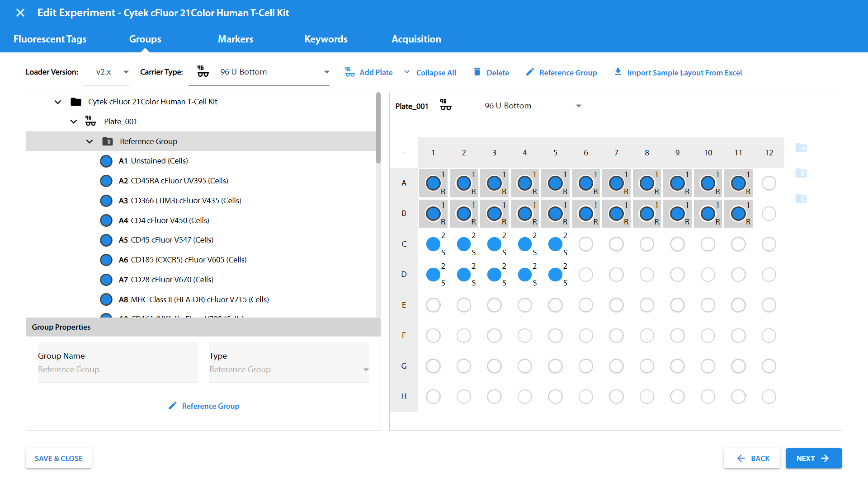Click the experiment folder icon in tree

tap(76, 102)
